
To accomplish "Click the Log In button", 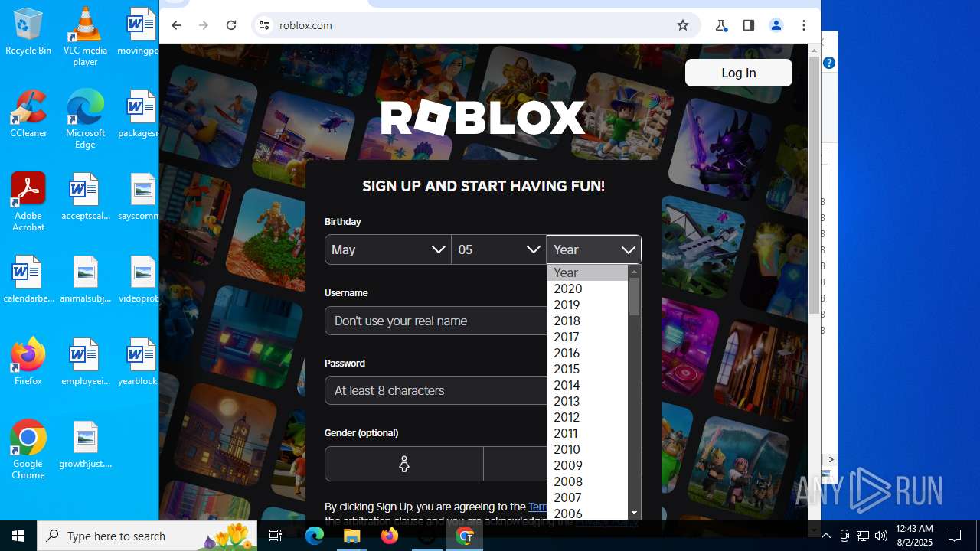I will pos(739,73).
